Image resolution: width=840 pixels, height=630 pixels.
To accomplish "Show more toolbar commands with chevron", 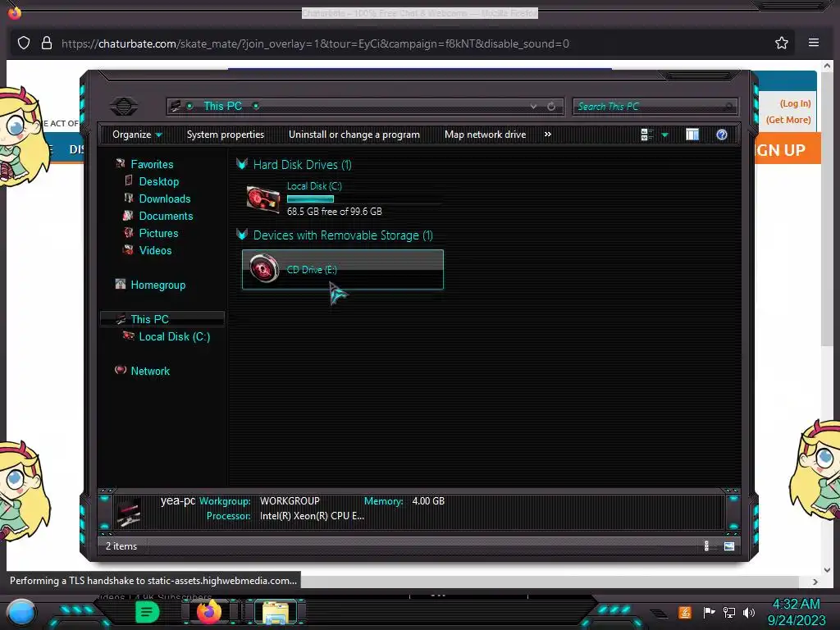I will 547,134.
